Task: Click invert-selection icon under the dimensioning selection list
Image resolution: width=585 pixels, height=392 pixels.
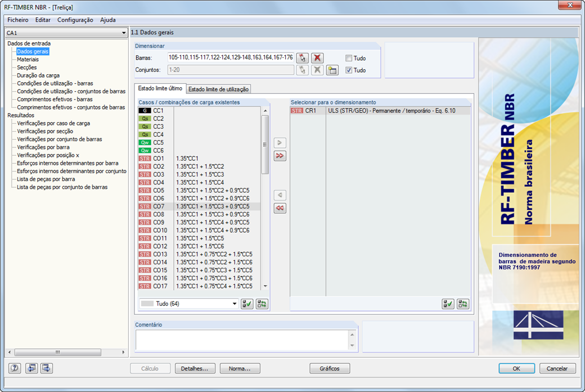Action: (x=463, y=304)
